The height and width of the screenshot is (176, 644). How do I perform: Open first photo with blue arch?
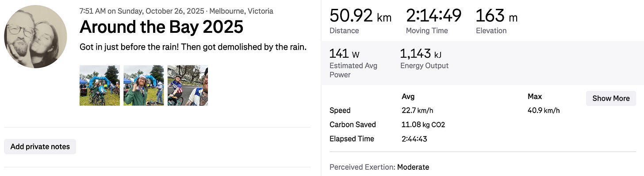pos(100,86)
